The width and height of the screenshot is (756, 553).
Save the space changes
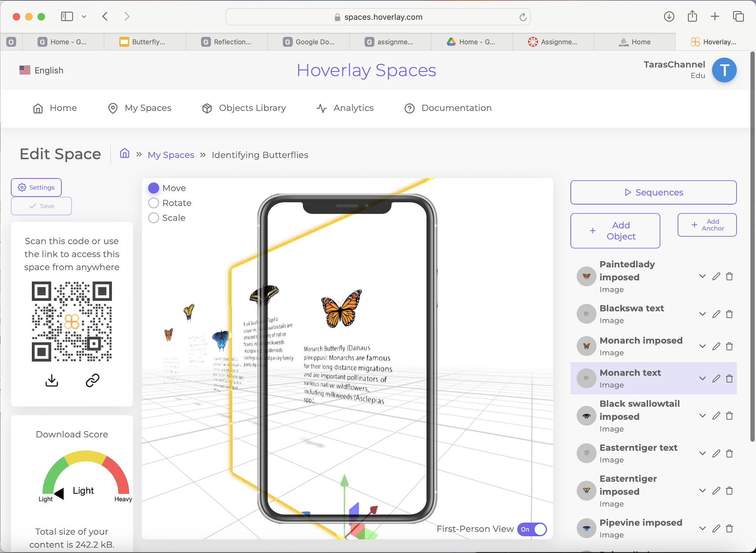click(42, 206)
